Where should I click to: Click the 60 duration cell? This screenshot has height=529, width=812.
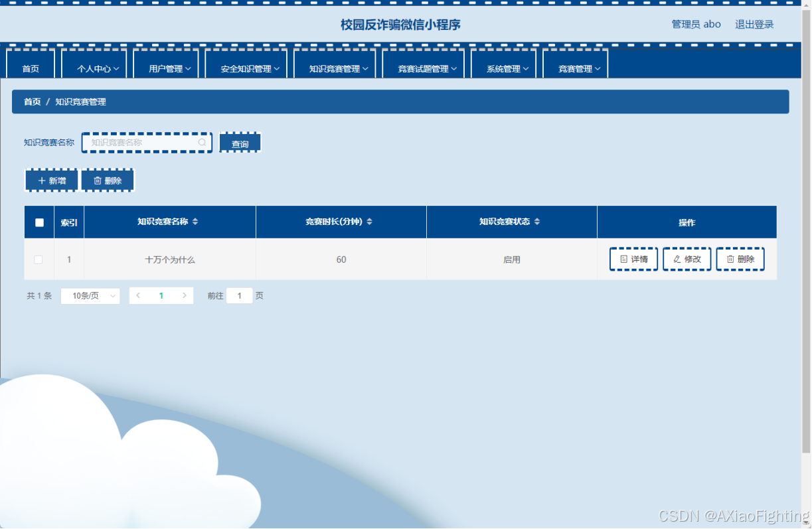tap(341, 260)
